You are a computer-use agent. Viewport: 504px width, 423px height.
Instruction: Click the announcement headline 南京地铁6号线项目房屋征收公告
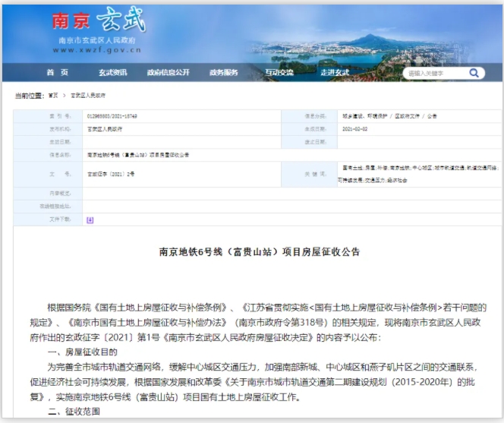tap(259, 251)
